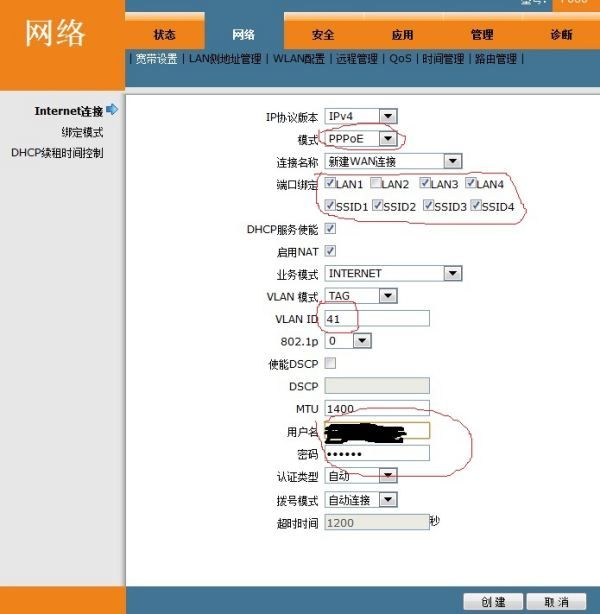Image resolution: width=600 pixels, height=614 pixels.
Task: Open LAN侧地址管理 submenu link
Action: 225,59
